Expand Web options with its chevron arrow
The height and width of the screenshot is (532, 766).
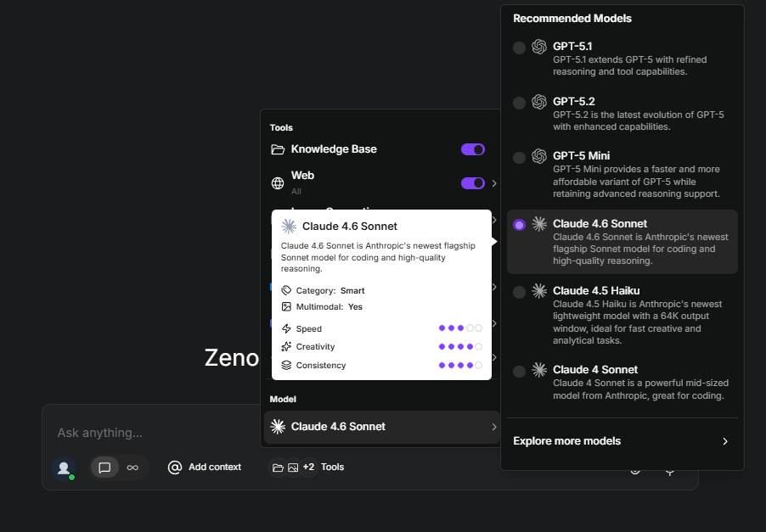pos(494,183)
